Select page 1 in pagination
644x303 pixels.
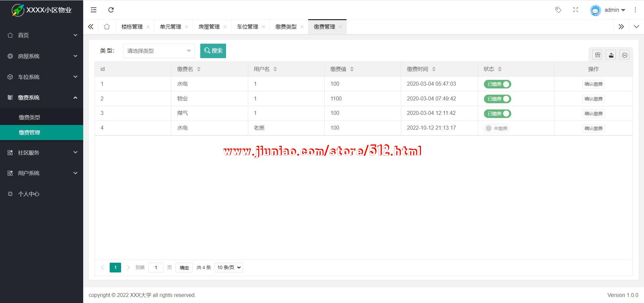tap(115, 267)
